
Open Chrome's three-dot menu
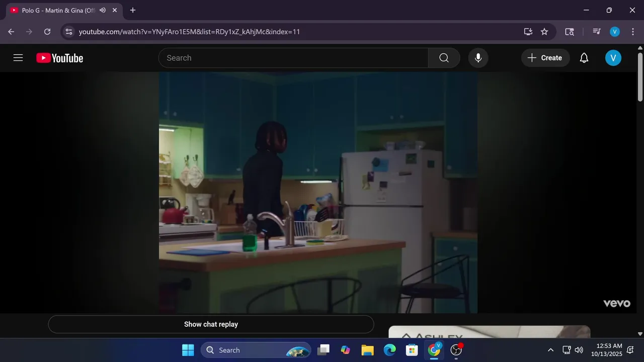(x=632, y=32)
